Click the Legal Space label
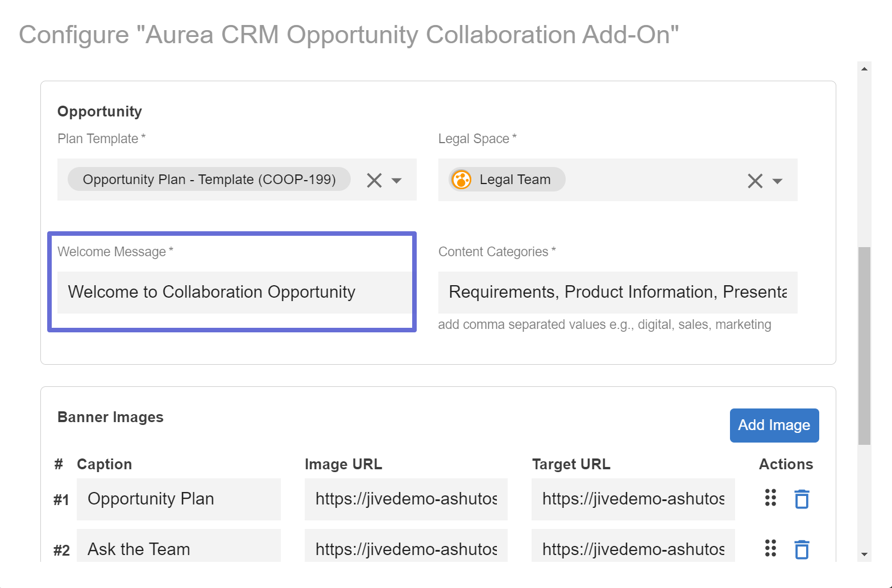The width and height of the screenshot is (892, 588). (x=477, y=139)
